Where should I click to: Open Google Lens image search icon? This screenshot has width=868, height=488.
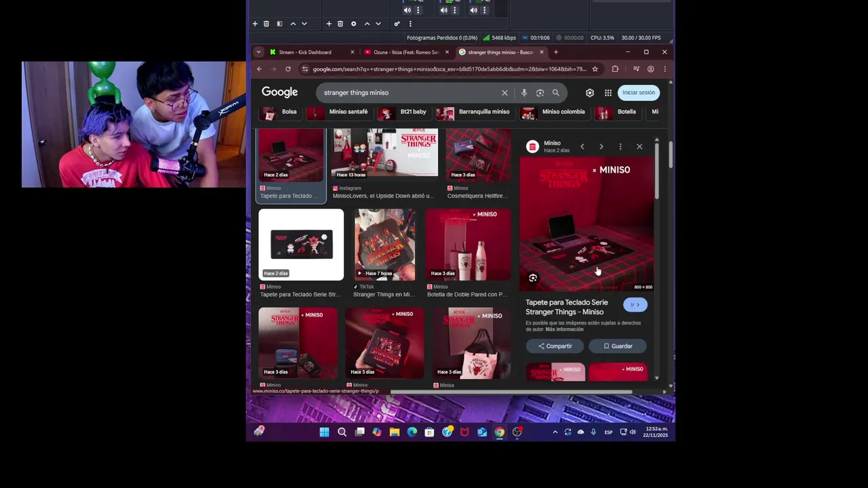(x=540, y=93)
